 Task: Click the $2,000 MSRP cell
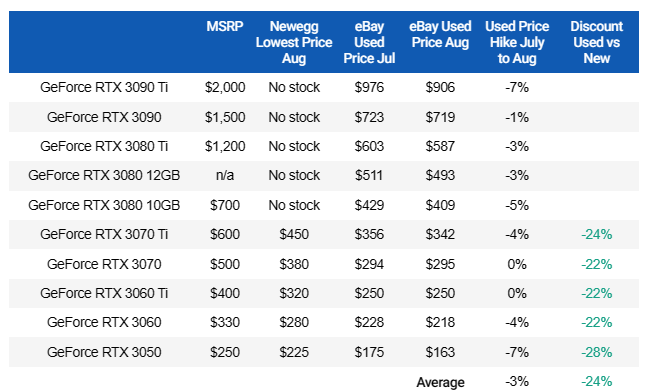225,87
